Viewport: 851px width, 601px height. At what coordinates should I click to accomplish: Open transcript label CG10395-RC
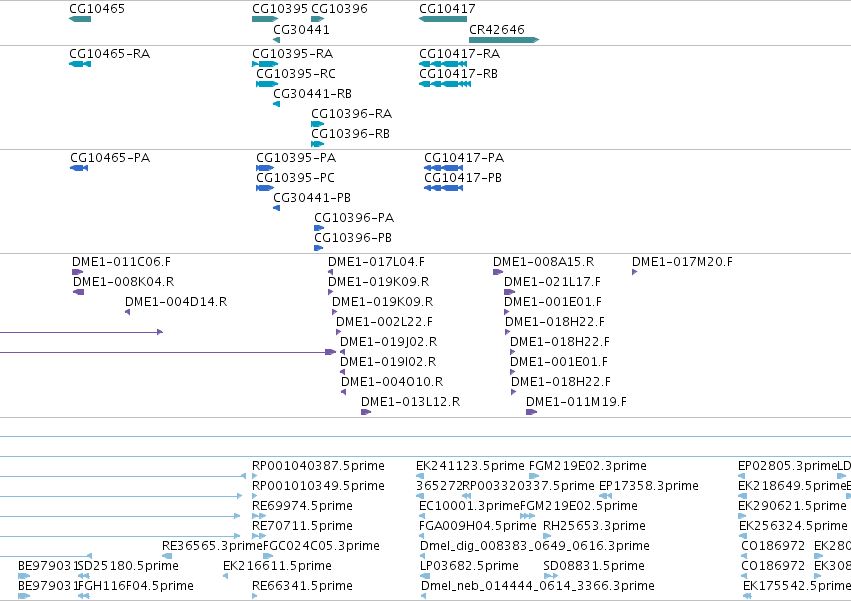(296, 74)
